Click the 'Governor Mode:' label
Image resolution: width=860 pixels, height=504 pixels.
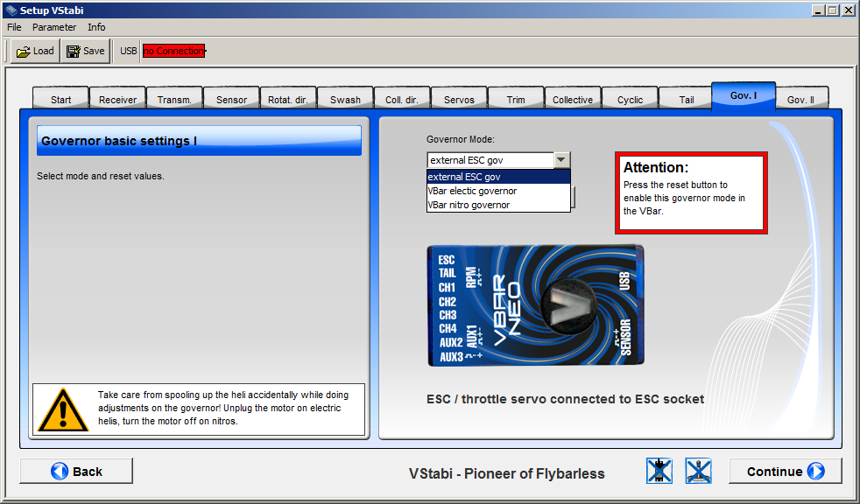[461, 140]
